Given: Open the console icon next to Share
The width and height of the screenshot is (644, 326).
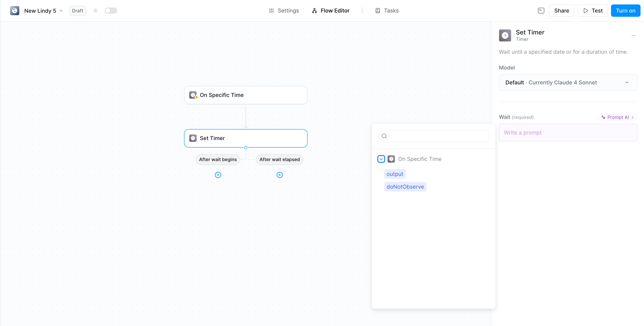Looking at the screenshot, I should [x=541, y=10].
